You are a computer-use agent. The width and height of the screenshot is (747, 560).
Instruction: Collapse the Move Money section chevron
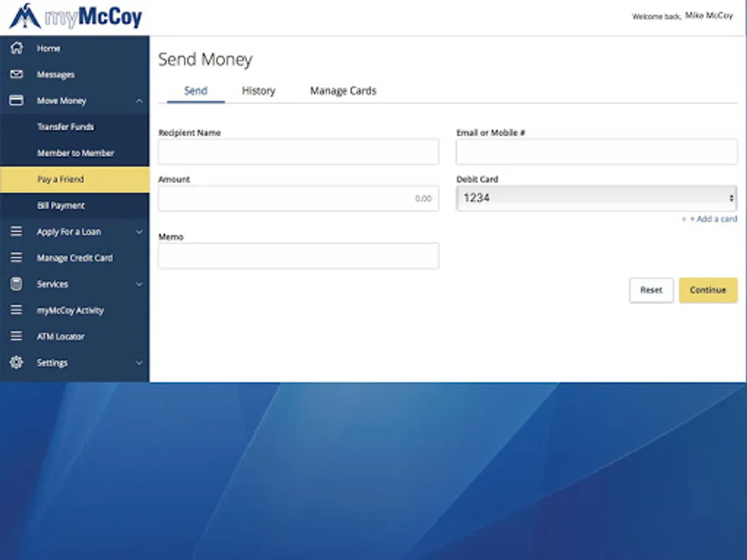[x=139, y=101]
